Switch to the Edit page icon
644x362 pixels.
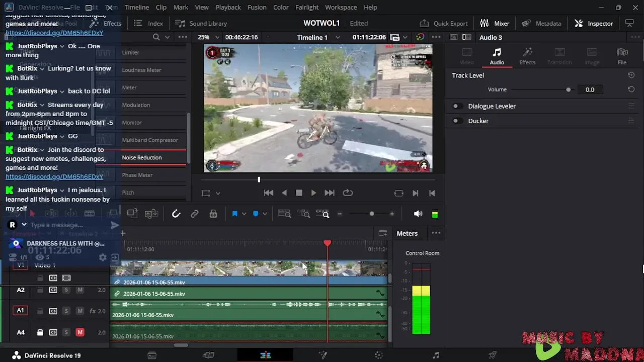[266, 355]
